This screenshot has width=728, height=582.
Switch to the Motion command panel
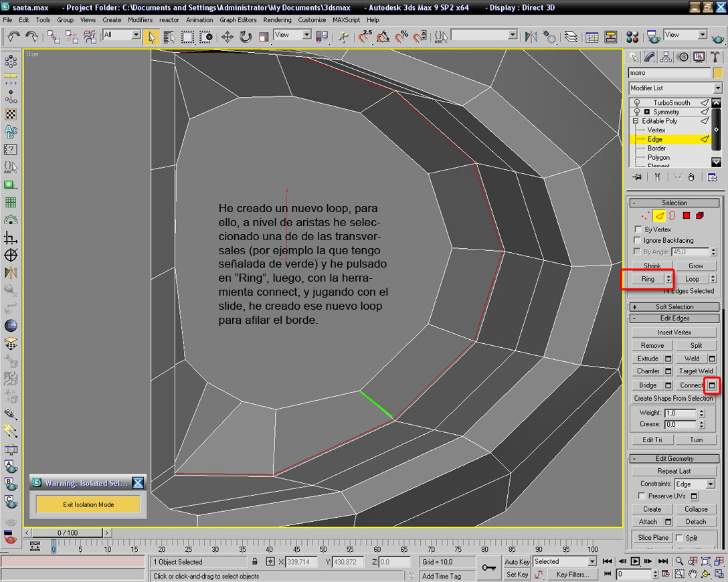coord(682,57)
